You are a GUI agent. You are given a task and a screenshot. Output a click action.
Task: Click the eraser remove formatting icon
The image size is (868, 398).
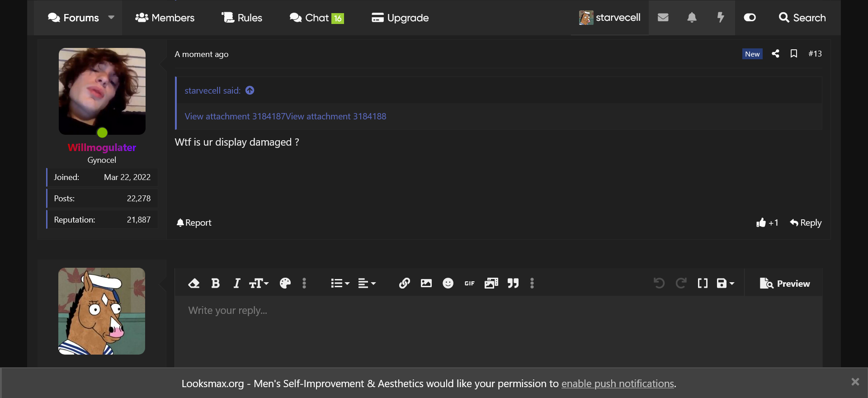point(193,284)
